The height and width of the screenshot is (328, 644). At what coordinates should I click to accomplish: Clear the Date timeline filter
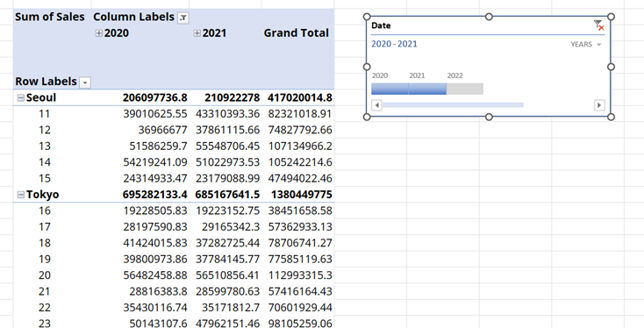coord(599,25)
